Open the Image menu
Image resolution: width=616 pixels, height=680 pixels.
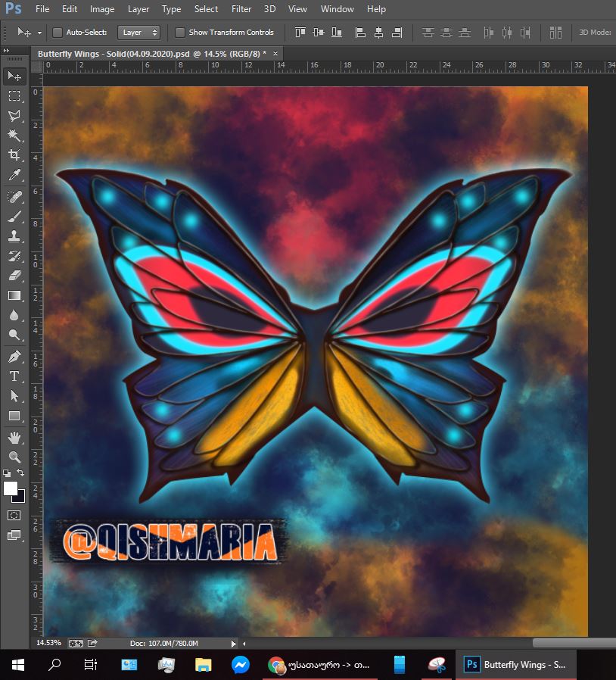point(102,9)
